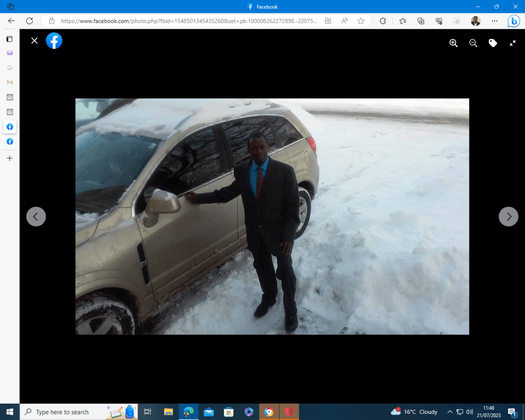Open a new tab with plus button
The height and width of the screenshot is (420, 525).
coord(10,158)
